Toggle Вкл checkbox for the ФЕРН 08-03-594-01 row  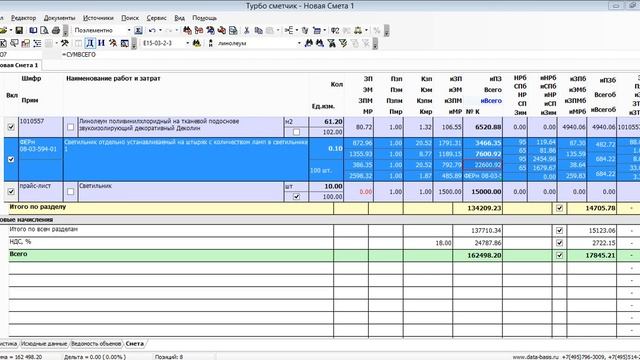(x=11, y=159)
